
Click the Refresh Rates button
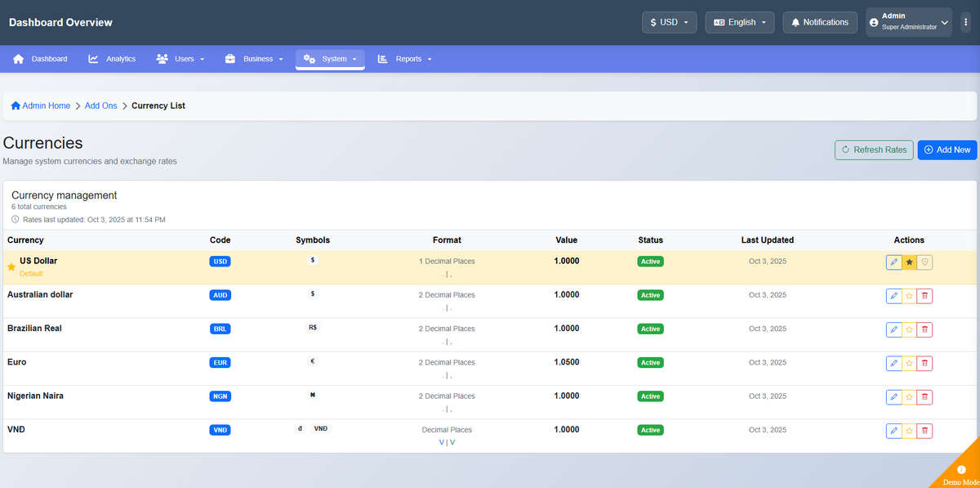874,150
